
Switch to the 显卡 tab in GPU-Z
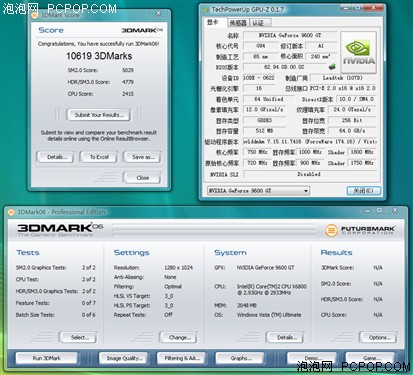[213, 22]
